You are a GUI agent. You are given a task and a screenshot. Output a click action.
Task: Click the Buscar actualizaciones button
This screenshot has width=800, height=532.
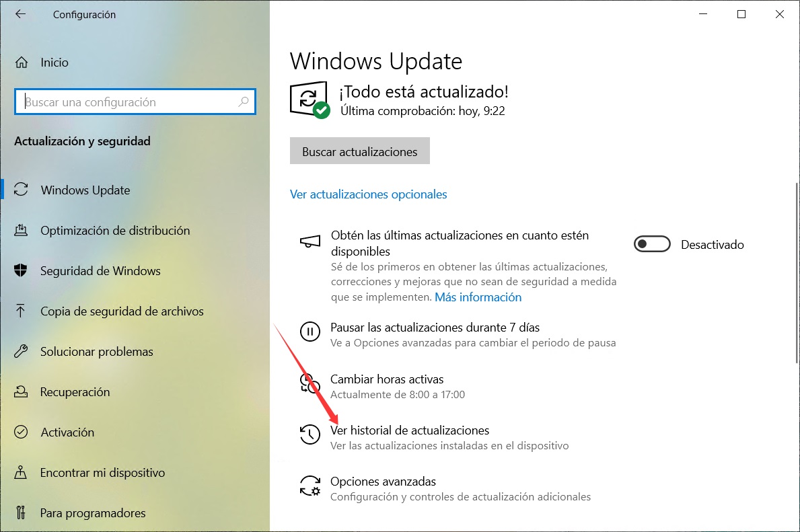pos(360,151)
